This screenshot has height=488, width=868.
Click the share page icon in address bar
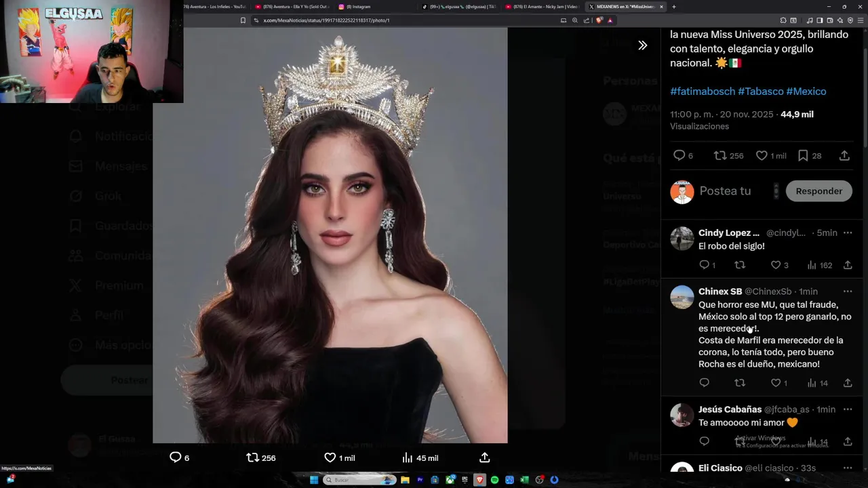click(x=586, y=20)
